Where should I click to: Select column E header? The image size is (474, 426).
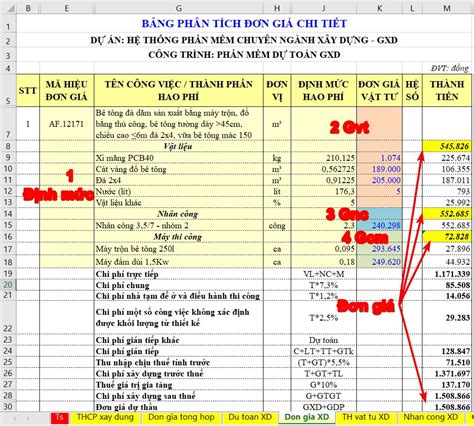tap(67, 8)
